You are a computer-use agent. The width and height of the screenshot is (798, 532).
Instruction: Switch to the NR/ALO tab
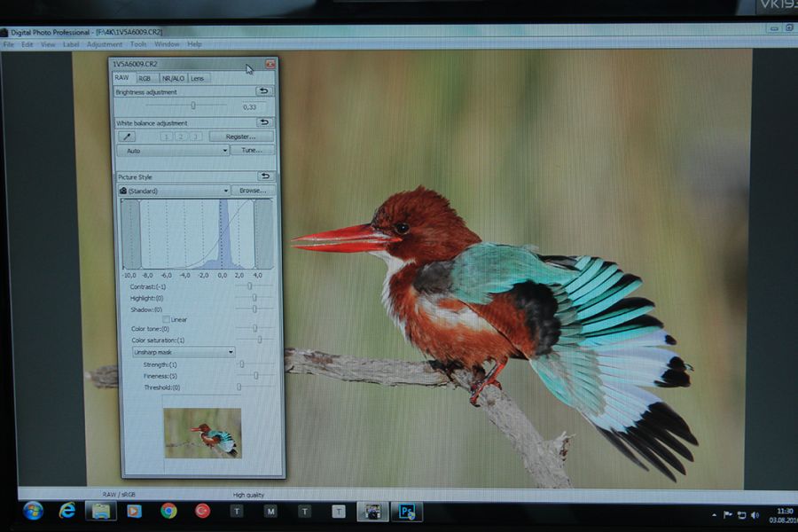(171, 78)
